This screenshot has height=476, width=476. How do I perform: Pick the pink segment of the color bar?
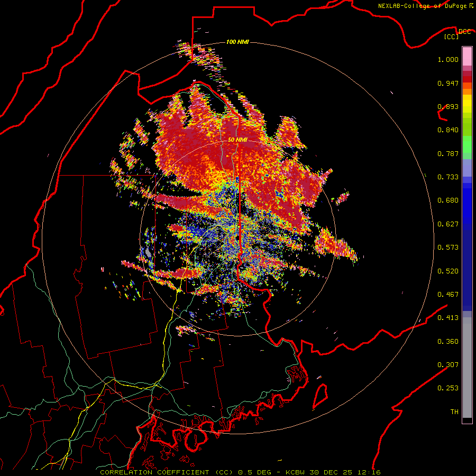[467, 57]
